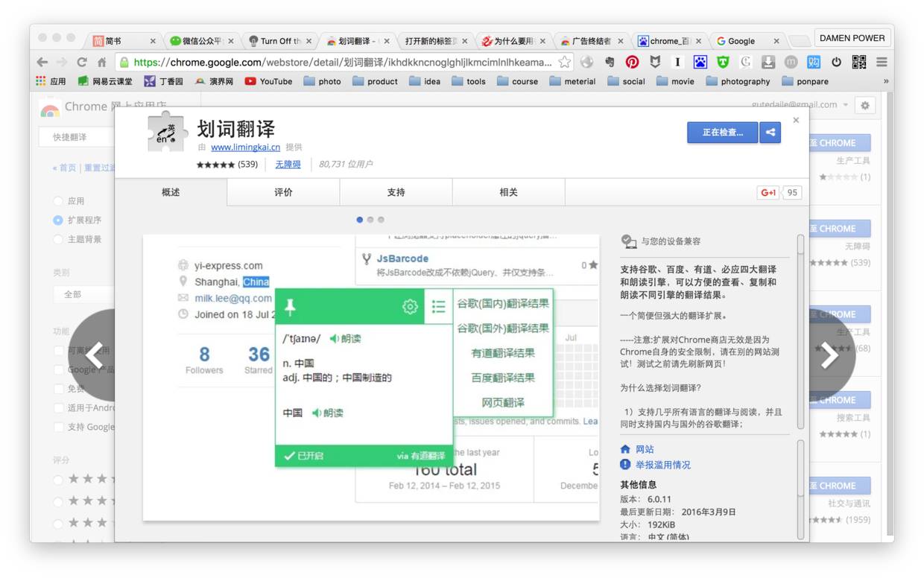This screenshot has width=924, height=578.
Task: Switch to the 相关 tab
Action: (x=508, y=192)
